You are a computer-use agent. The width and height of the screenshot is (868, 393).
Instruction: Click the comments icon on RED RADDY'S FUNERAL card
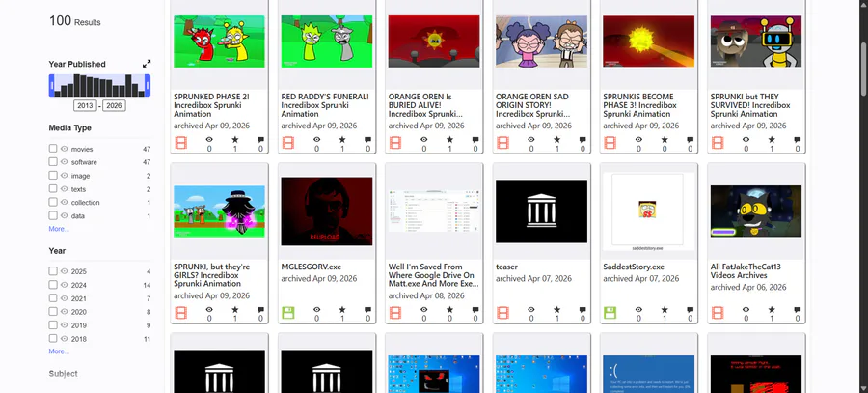pyautogui.click(x=367, y=140)
